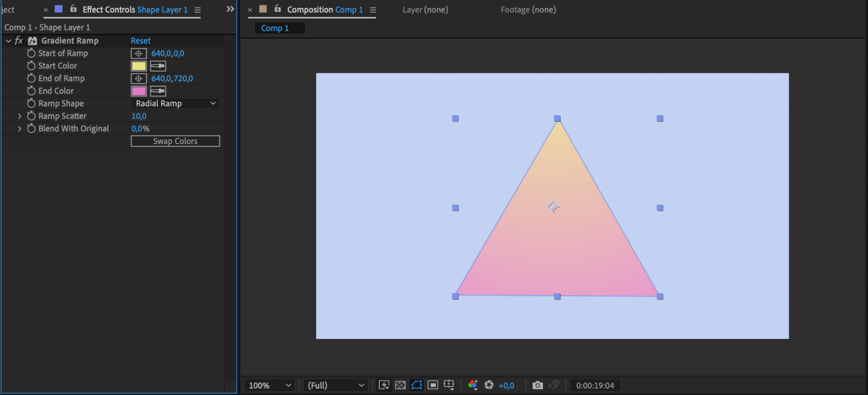
Task: Open the Ramp Shape dropdown
Action: pos(175,103)
